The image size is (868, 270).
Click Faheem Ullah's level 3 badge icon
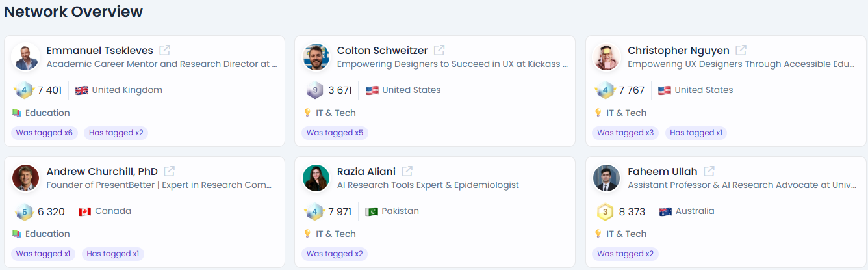click(x=605, y=211)
